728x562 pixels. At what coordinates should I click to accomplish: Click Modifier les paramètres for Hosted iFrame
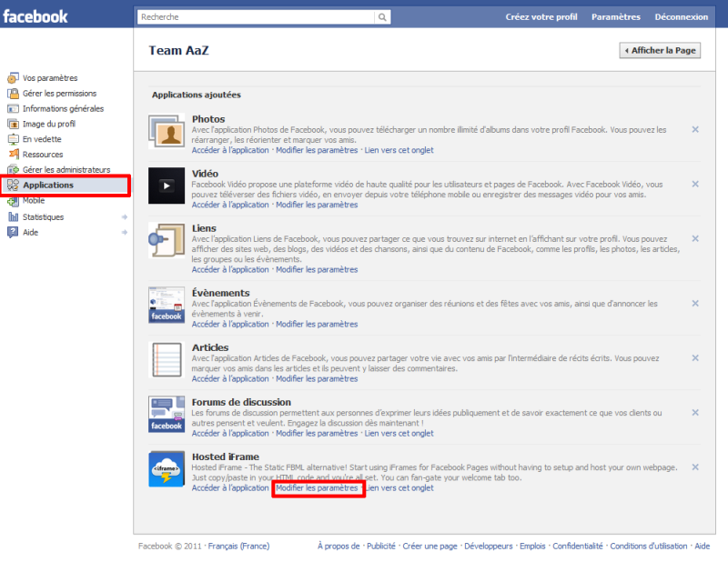[x=317, y=487]
